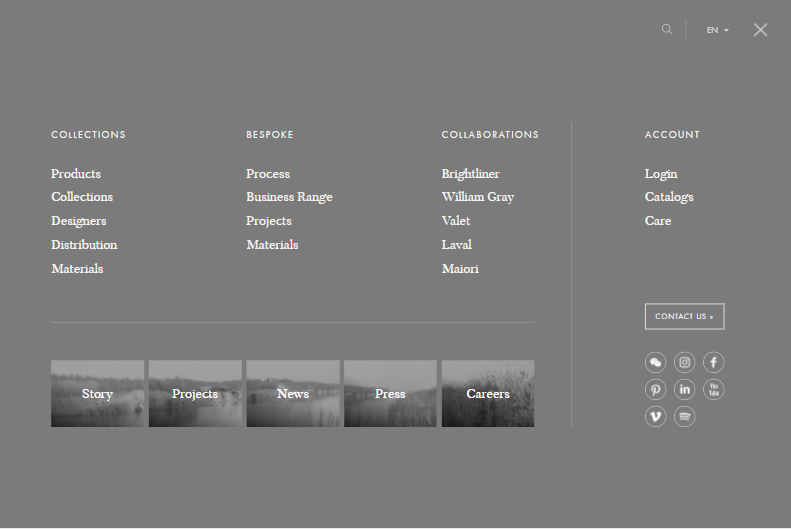
Task: Open the Spotify social icon
Action: pyautogui.click(x=685, y=417)
